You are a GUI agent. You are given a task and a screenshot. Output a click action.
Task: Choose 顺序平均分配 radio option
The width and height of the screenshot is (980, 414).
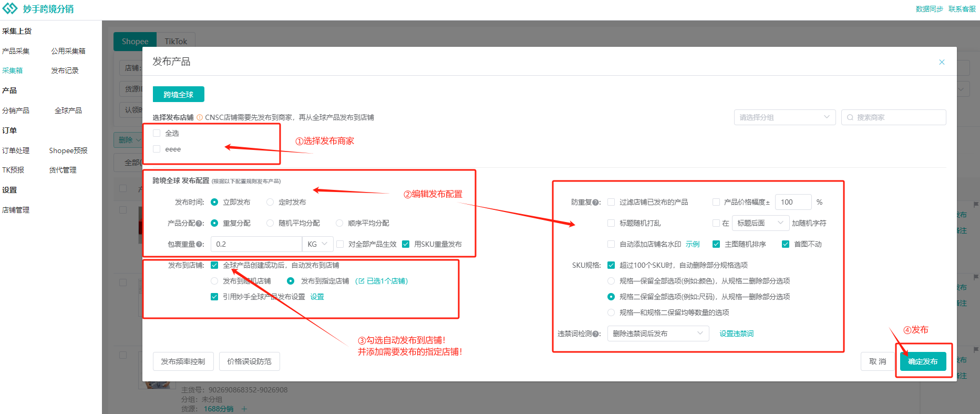click(x=339, y=223)
